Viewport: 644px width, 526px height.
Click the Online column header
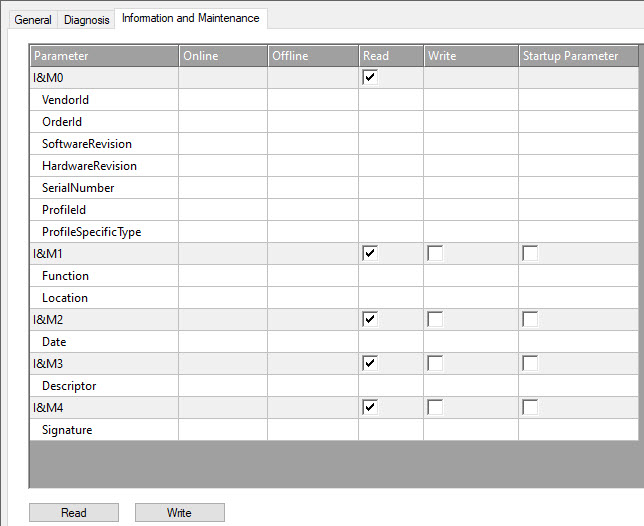click(x=223, y=56)
